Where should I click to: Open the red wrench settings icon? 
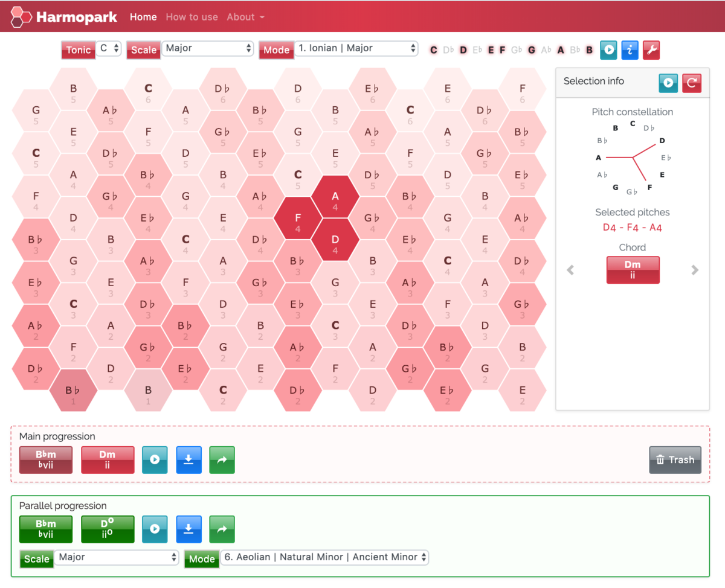pyautogui.click(x=651, y=50)
